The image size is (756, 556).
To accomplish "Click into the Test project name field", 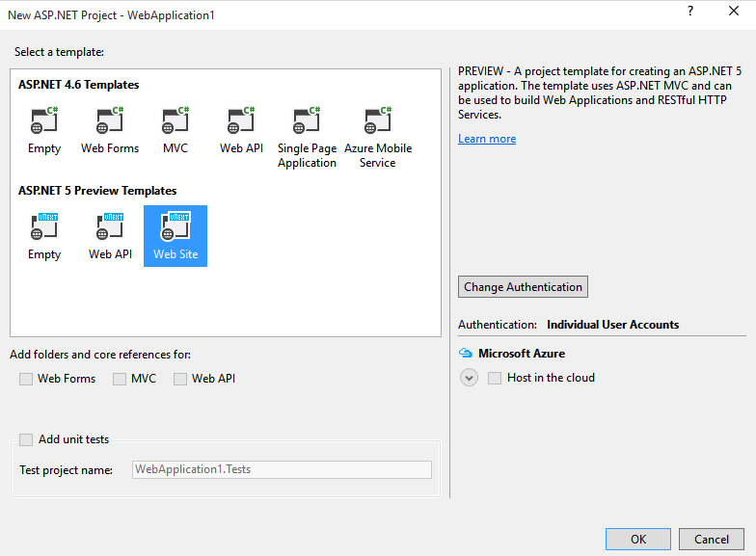I will click(x=282, y=469).
